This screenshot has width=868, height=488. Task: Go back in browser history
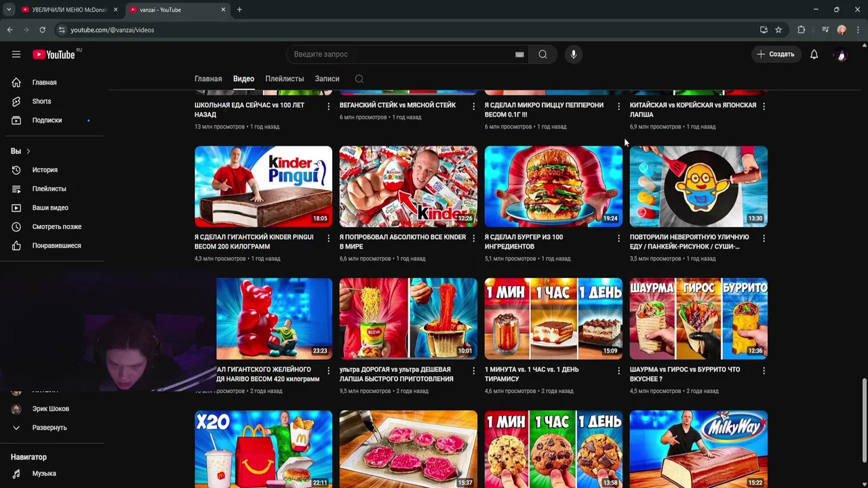click(9, 30)
